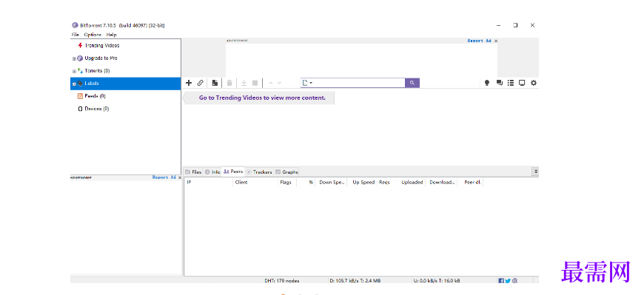Open the Options menu

[x=93, y=35]
